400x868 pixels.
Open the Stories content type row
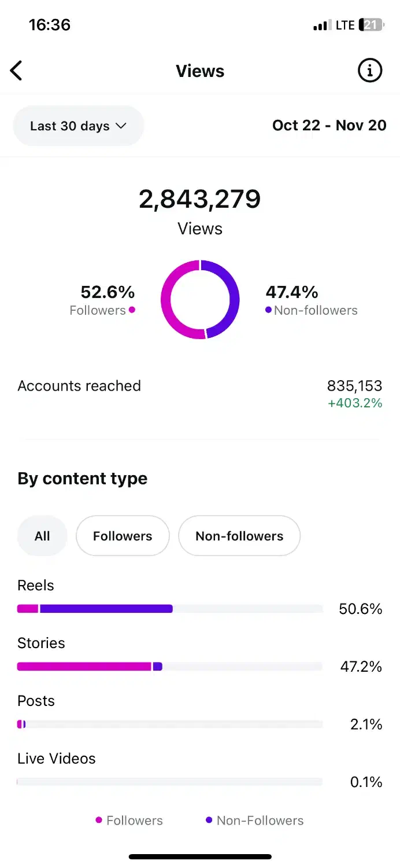pyautogui.click(x=41, y=643)
